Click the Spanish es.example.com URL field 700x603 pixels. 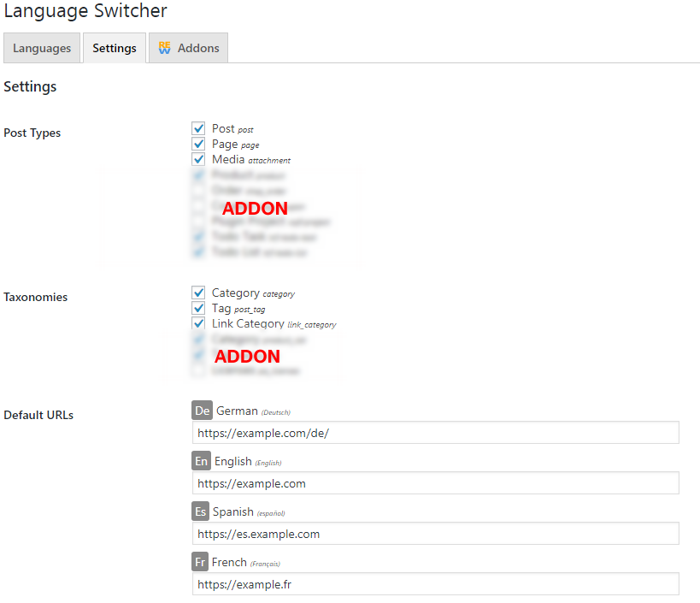click(435, 533)
